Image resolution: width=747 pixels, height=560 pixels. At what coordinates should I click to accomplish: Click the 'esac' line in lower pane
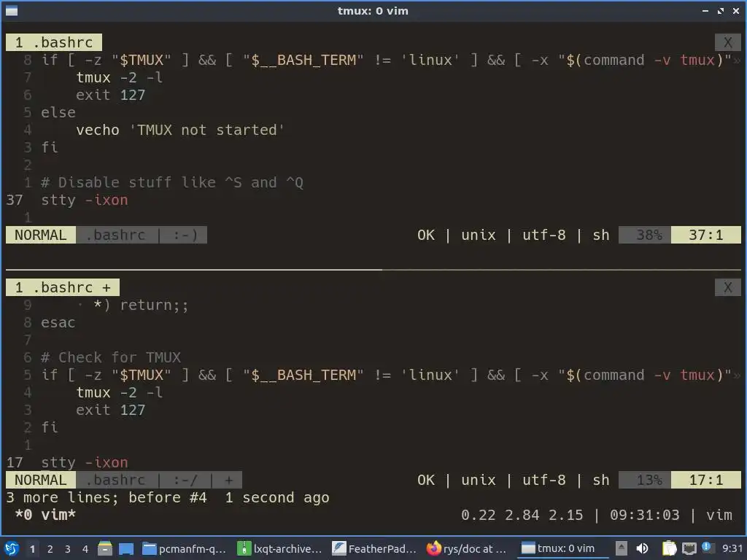point(58,323)
